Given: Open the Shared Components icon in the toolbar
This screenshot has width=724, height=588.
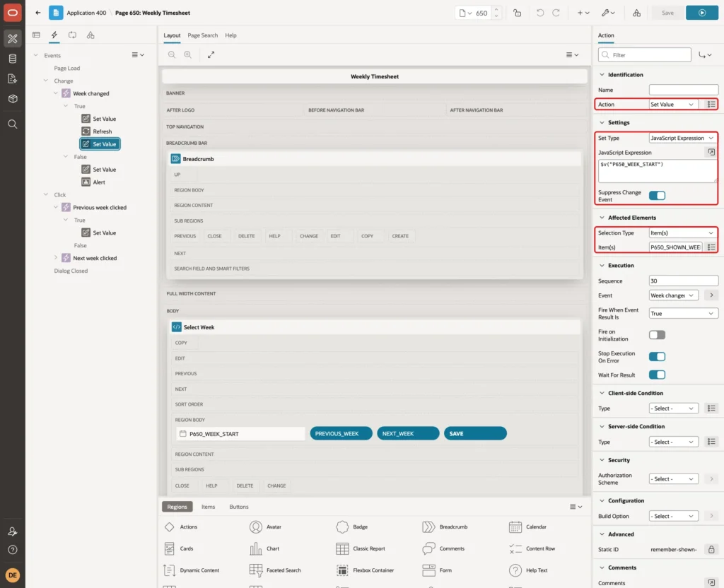Looking at the screenshot, I should pos(637,13).
